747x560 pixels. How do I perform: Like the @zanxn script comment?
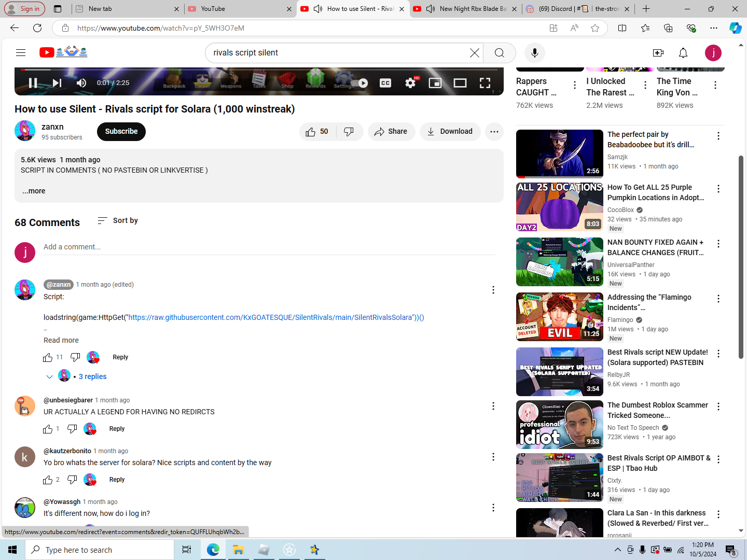pyautogui.click(x=48, y=357)
